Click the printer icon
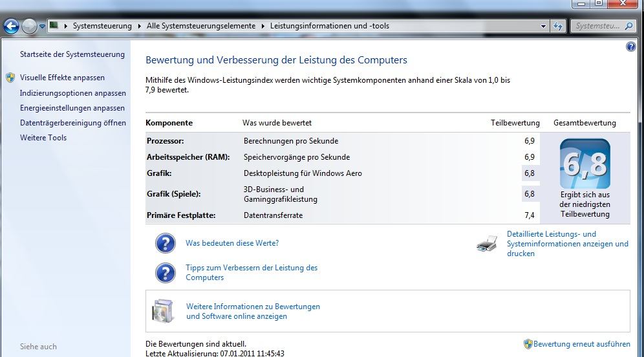The width and height of the screenshot is (644, 357). (x=487, y=244)
